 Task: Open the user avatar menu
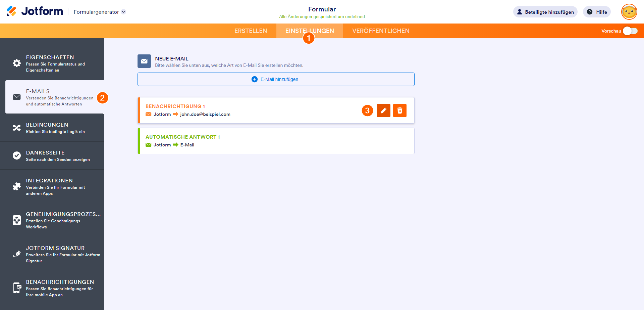(x=629, y=12)
